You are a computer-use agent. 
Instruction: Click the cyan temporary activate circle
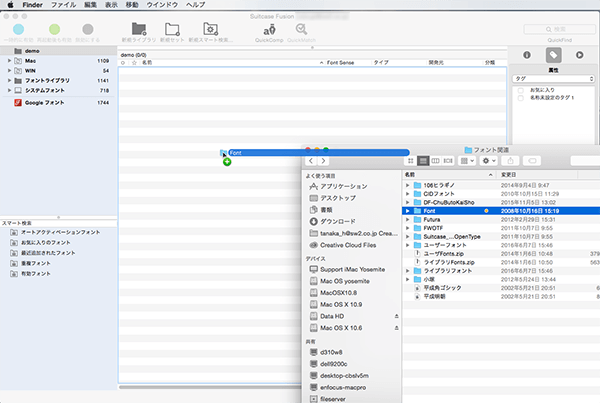(18, 29)
